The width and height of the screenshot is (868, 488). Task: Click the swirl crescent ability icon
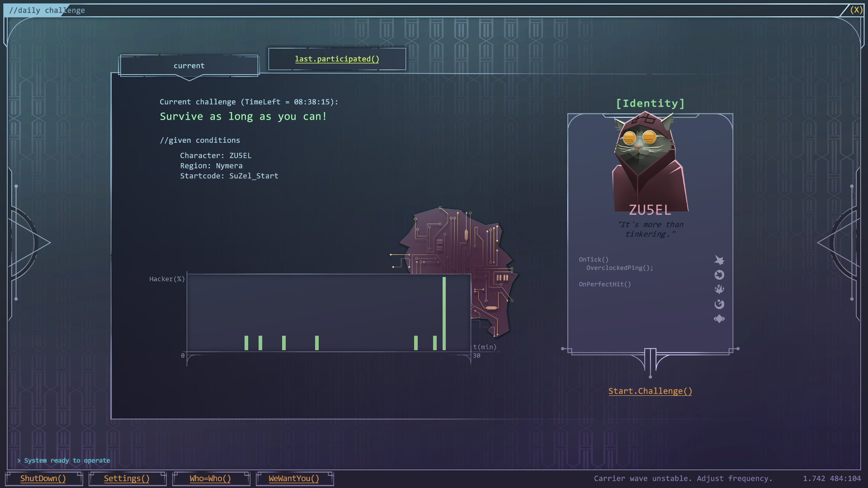point(719,304)
